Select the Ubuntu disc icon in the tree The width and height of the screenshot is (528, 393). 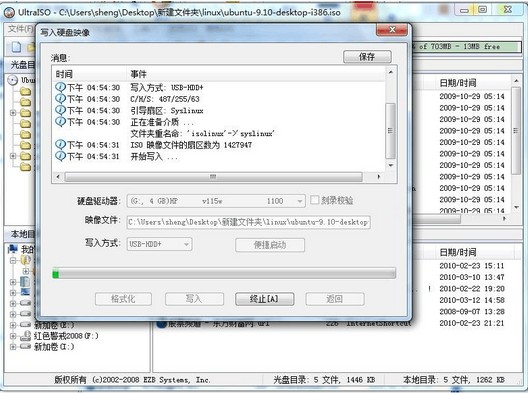coord(12,80)
